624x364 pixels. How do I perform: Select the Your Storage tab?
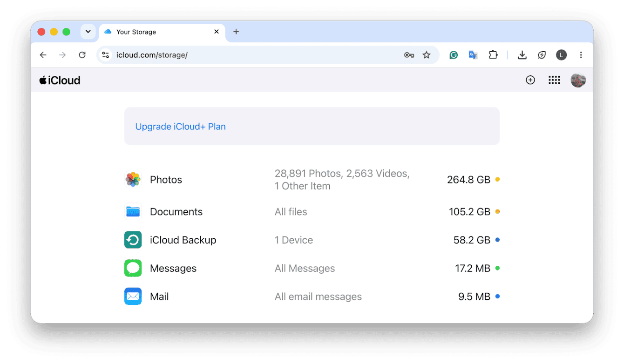(162, 32)
